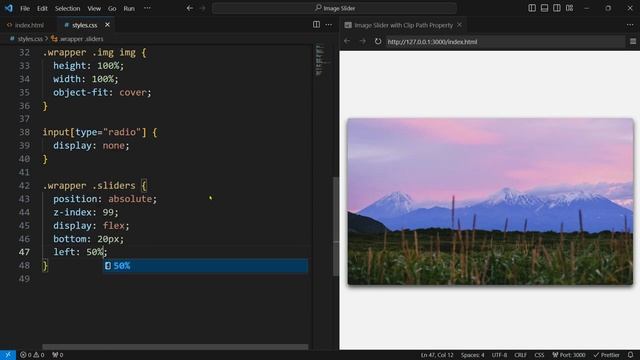Accept the 50% autocomplete suggestion

tap(205, 266)
